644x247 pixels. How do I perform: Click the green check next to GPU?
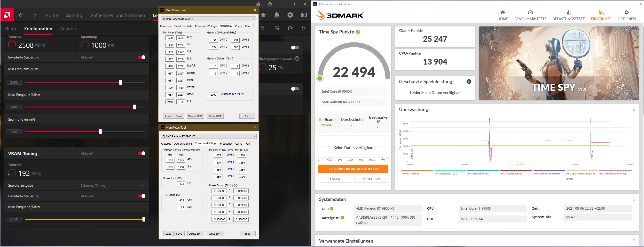(x=331, y=209)
